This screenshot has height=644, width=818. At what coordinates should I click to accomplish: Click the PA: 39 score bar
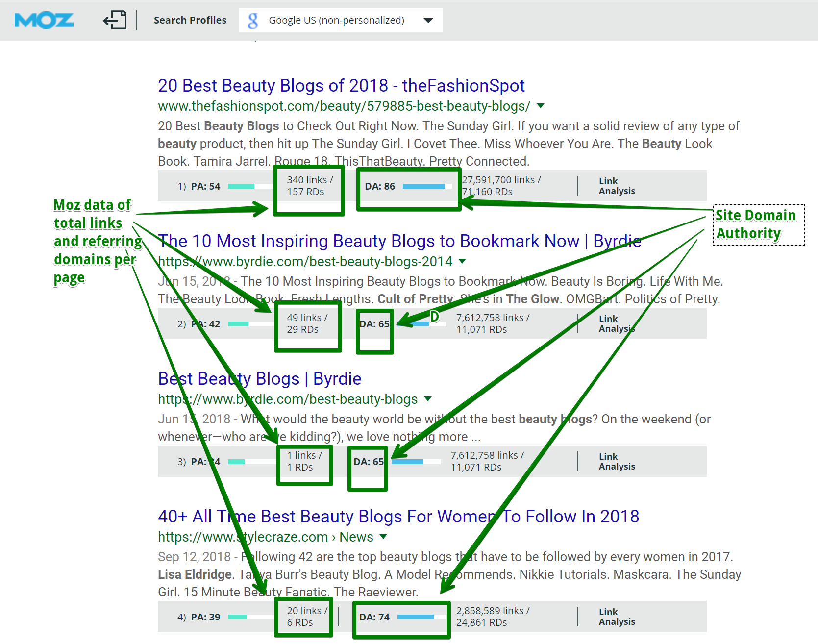pyautogui.click(x=250, y=617)
